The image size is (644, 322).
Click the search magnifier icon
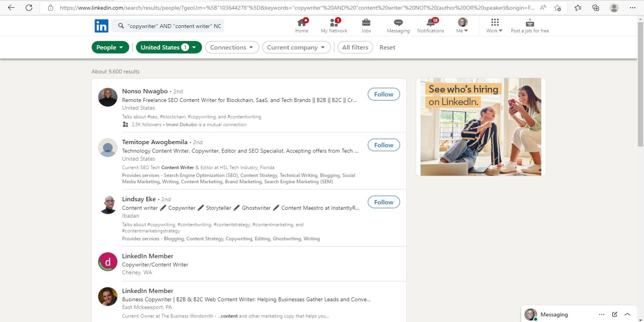121,26
